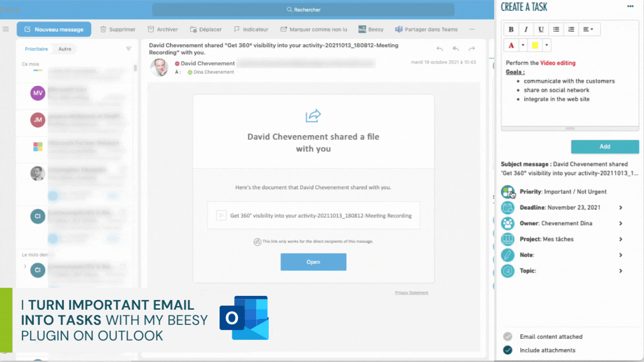
Task: Expand the conversation thread under Le mois dernier
Action: click(25, 267)
